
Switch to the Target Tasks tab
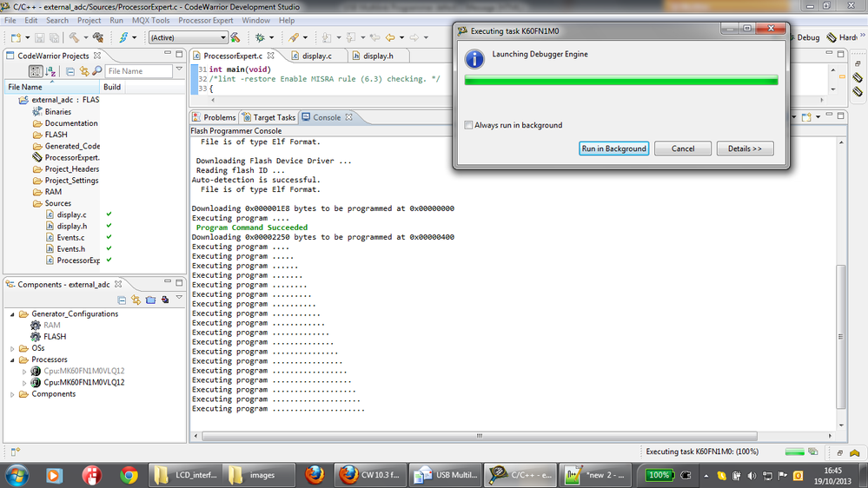click(269, 117)
